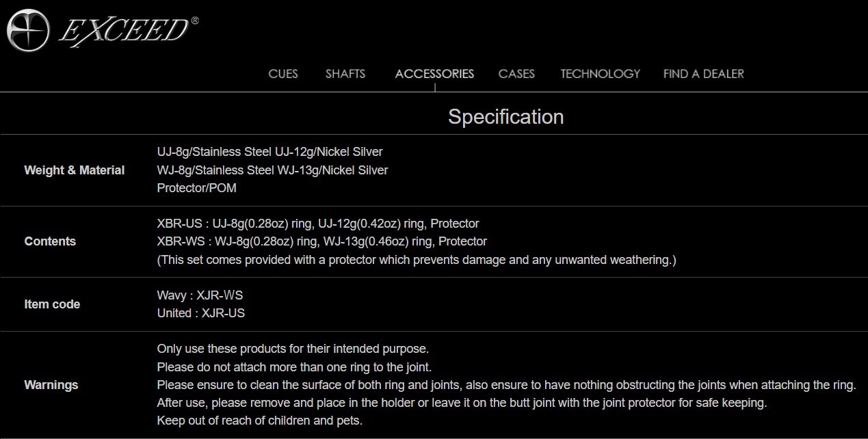Select the ACCESSORIES navigation item
The image size is (868, 439).
point(434,74)
